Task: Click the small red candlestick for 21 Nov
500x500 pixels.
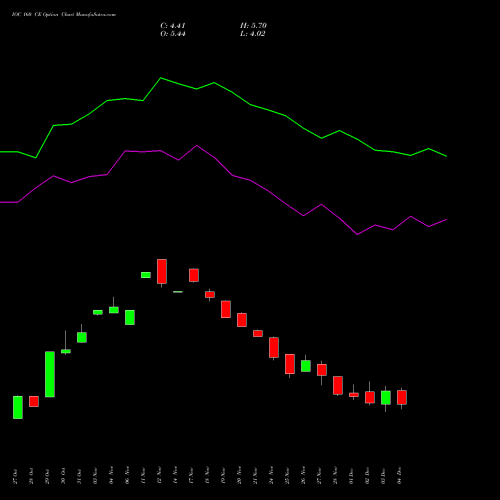Action: [x=258, y=333]
